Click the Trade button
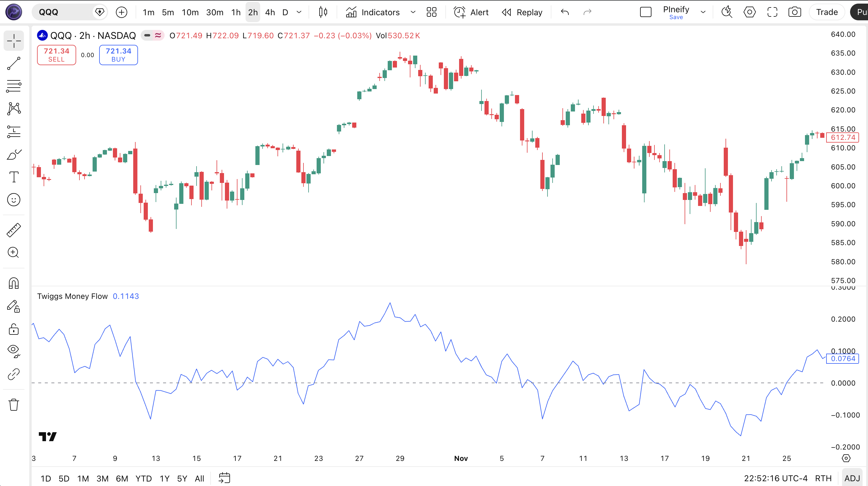Image resolution: width=868 pixels, height=486 pixels. tap(826, 12)
